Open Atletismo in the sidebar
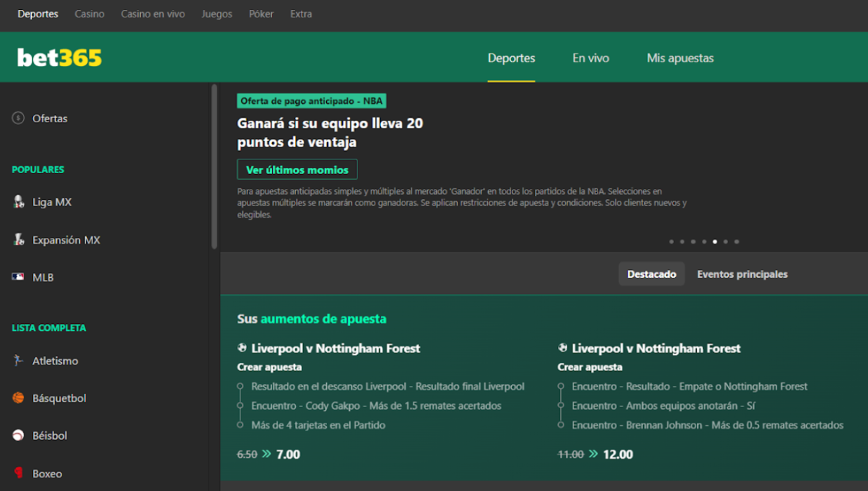 [55, 361]
